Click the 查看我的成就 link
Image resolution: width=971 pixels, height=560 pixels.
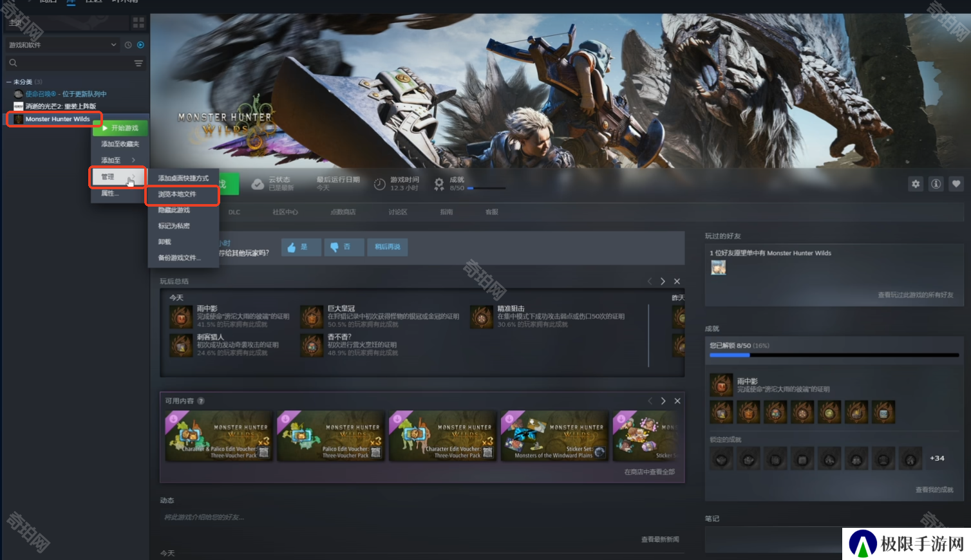point(934,490)
